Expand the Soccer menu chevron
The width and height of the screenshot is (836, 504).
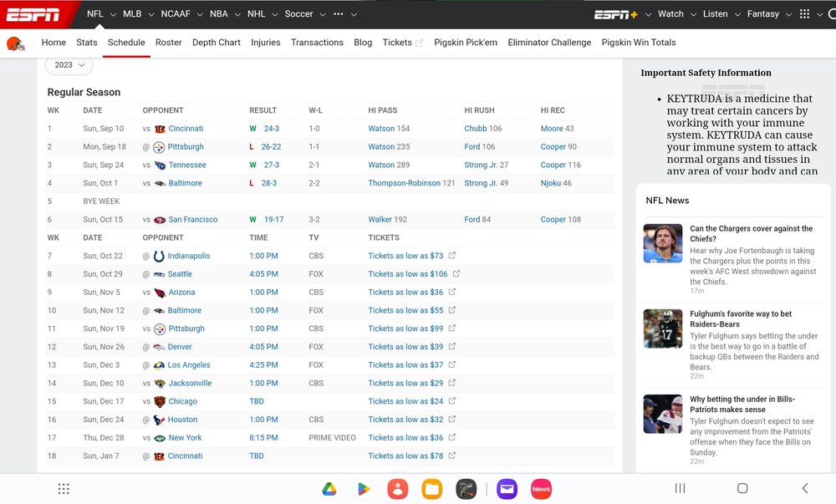click(x=323, y=15)
